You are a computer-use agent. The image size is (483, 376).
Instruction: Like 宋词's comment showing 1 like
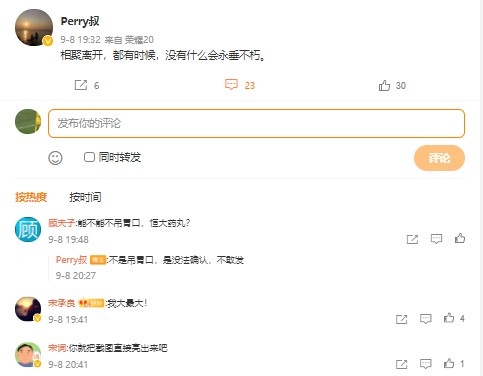pos(449,363)
